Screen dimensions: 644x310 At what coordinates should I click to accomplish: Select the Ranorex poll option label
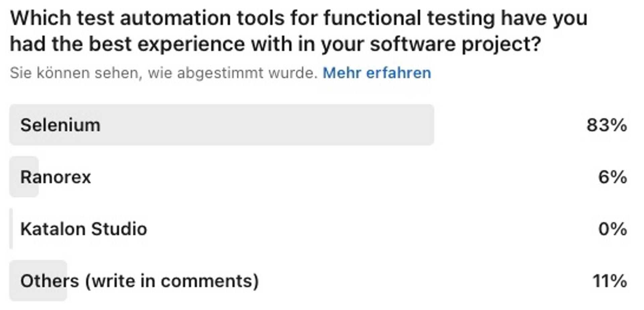tap(56, 177)
